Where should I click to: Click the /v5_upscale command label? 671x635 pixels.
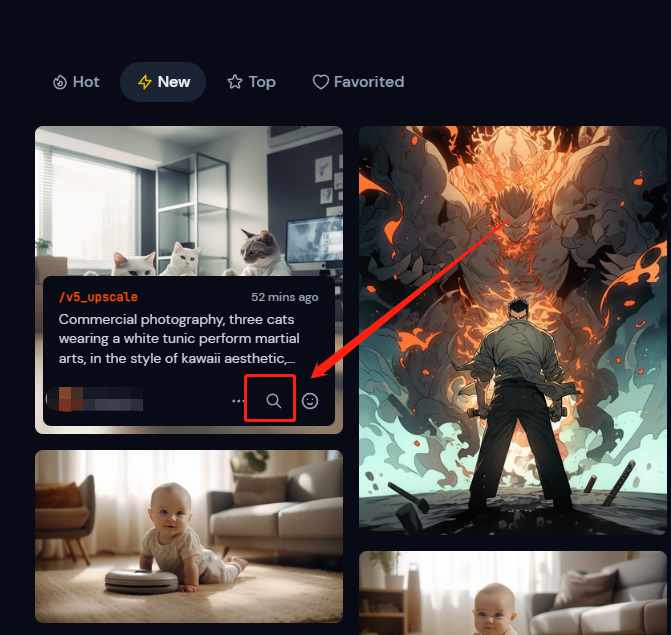click(x=98, y=297)
